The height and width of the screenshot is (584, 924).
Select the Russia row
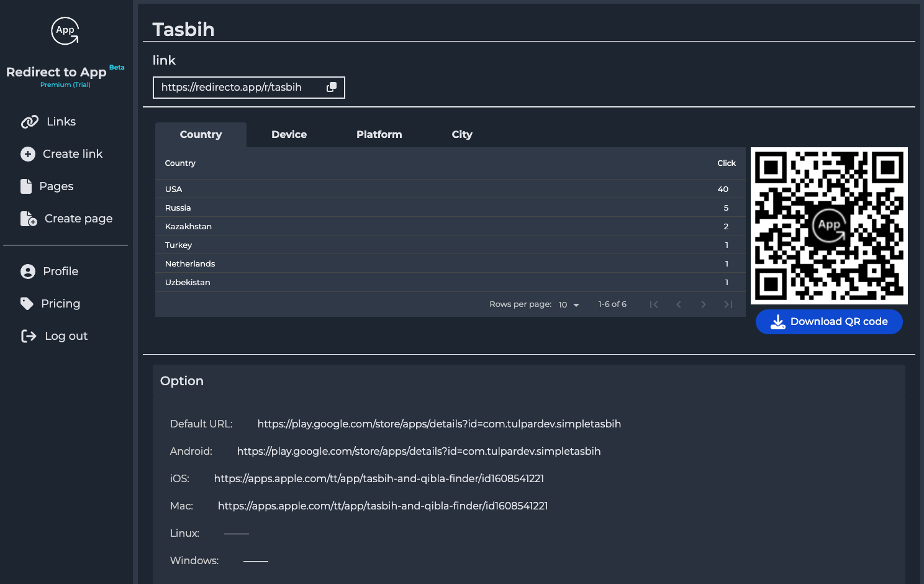pyautogui.click(x=450, y=208)
